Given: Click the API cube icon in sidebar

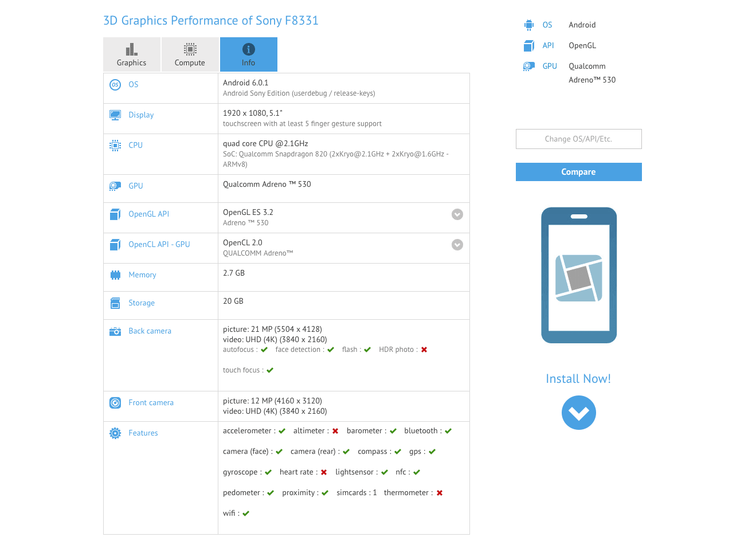Looking at the screenshot, I should point(528,46).
